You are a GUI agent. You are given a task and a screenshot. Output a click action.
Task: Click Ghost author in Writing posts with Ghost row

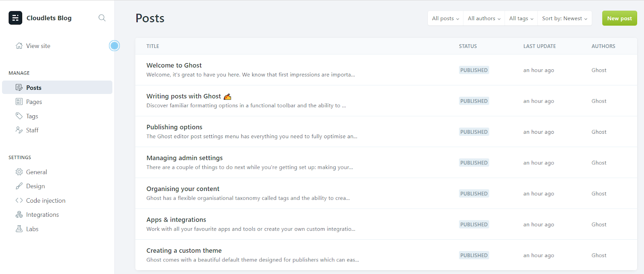coord(599,101)
